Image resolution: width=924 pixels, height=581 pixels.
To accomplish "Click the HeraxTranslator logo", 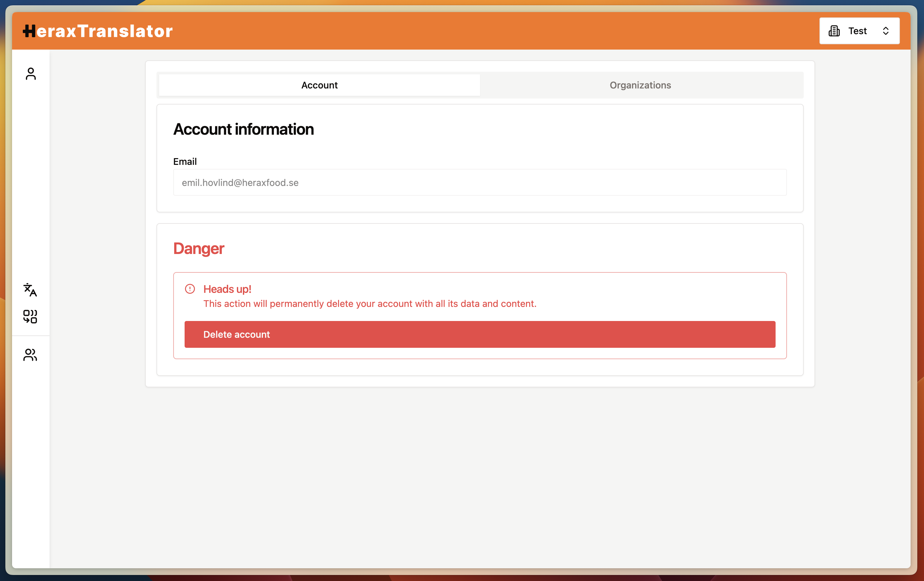I will (98, 31).
